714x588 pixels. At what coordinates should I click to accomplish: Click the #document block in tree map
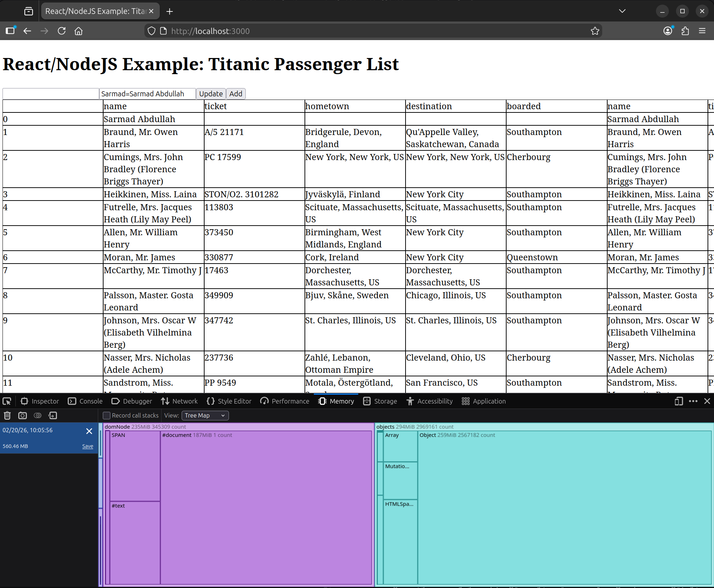266,509
